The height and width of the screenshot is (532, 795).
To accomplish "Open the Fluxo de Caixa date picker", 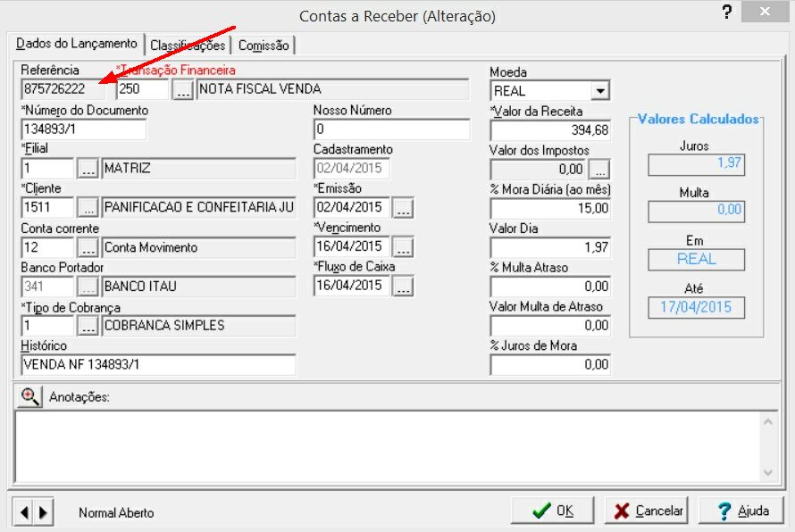I will pyautogui.click(x=403, y=287).
